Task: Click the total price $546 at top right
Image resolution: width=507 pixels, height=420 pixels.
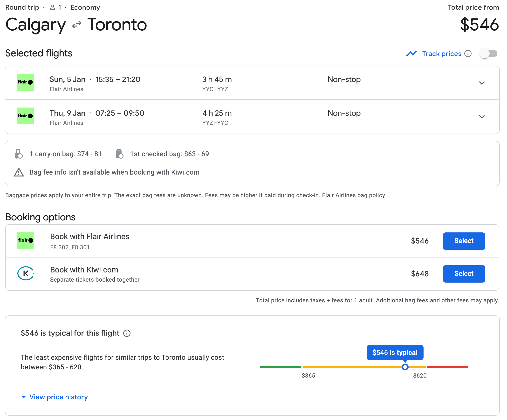Action: click(480, 25)
